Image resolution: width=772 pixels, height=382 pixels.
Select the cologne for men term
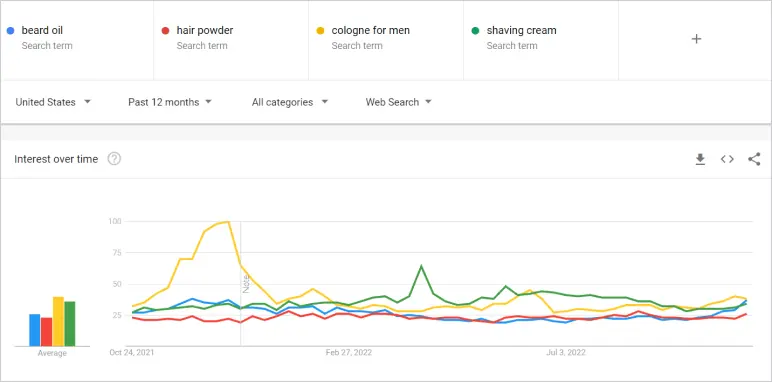click(x=386, y=39)
